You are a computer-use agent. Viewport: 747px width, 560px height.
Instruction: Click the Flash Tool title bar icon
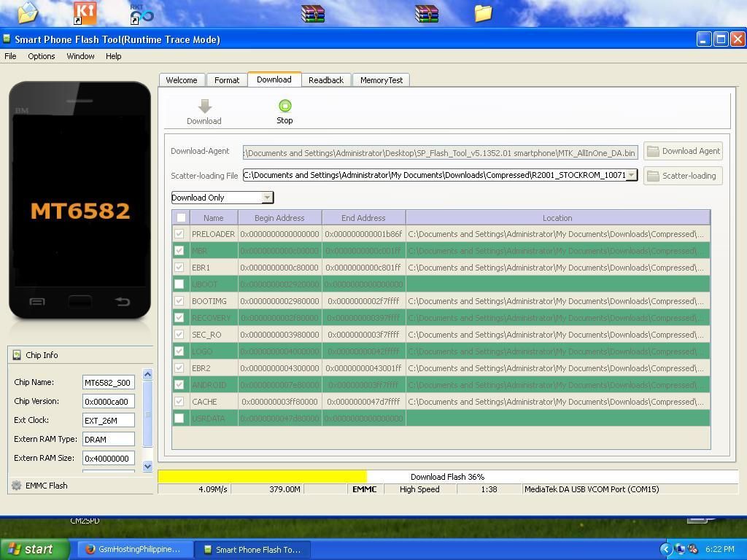pyautogui.click(x=7, y=39)
